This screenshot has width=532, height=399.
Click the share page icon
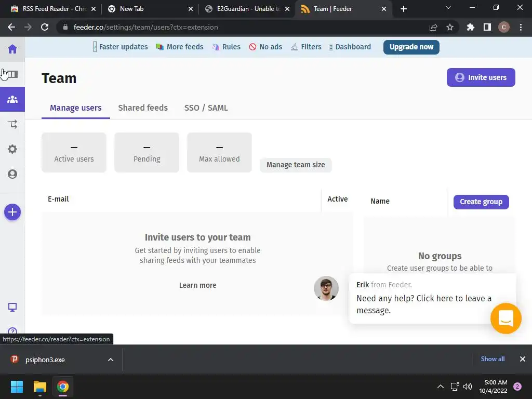click(x=433, y=27)
